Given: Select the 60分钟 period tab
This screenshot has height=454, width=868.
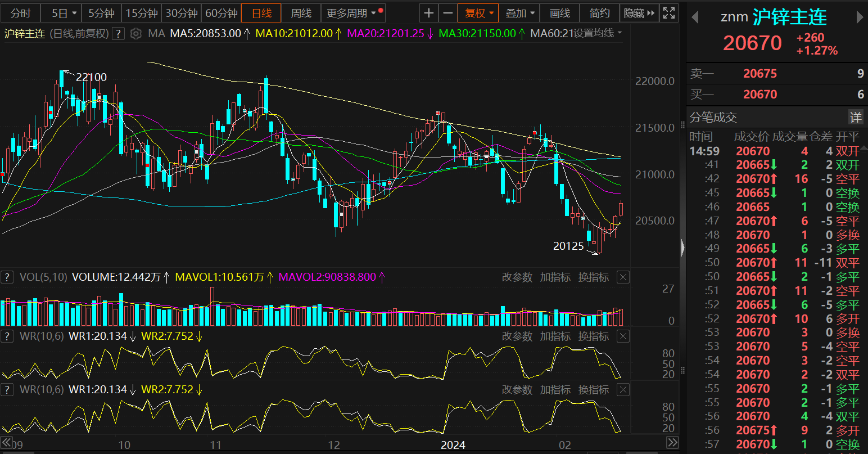Looking at the screenshot, I should pos(221,13).
